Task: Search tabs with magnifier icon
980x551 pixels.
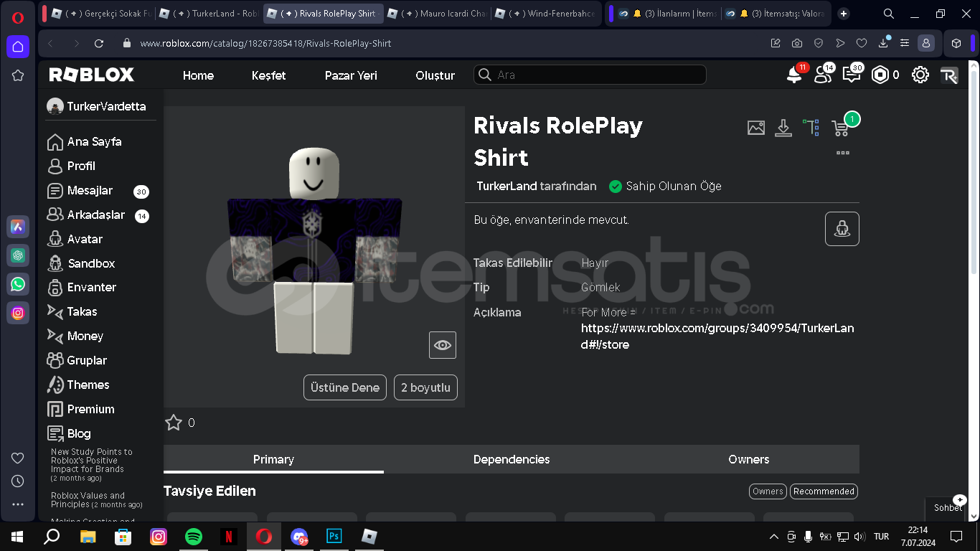Action: [888, 14]
